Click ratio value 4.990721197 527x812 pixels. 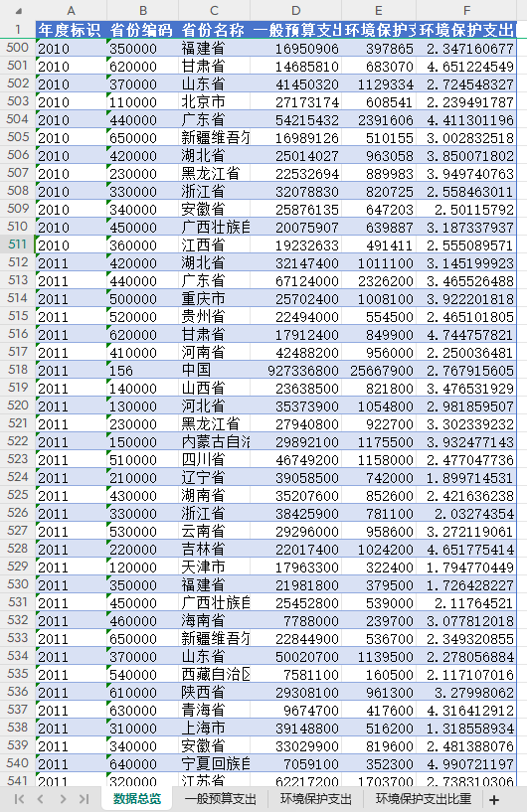point(466,764)
